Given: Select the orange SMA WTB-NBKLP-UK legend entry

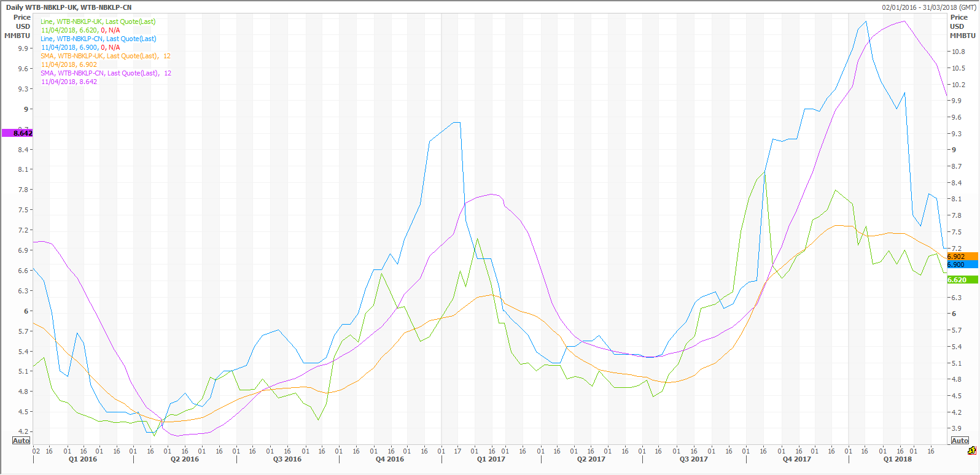Looking at the screenshot, I should point(106,56).
